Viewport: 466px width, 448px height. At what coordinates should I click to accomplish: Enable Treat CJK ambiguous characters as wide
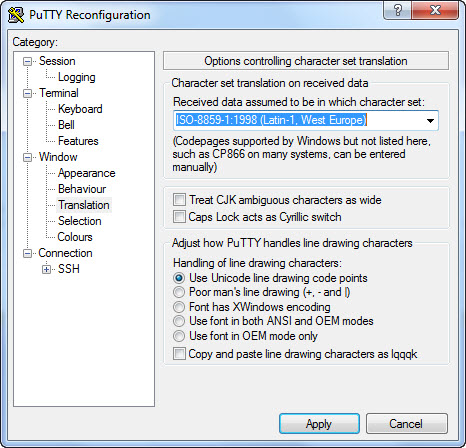point(179,200)
